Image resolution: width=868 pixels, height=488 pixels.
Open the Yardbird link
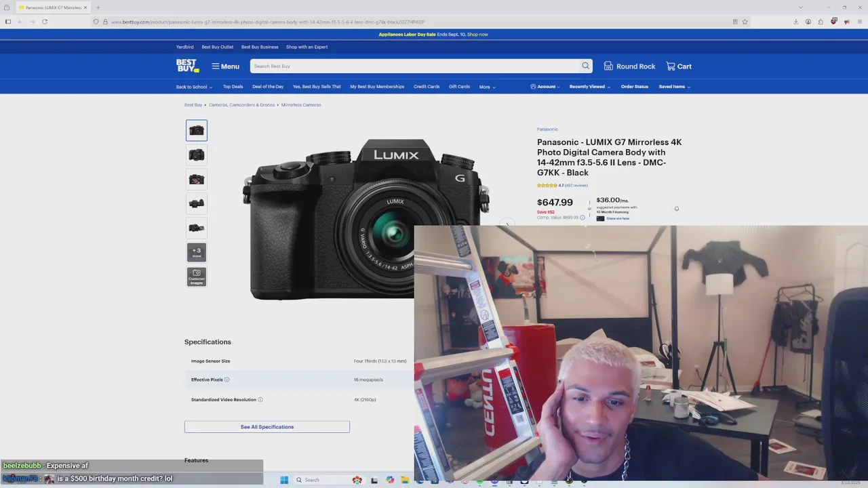[184, 47]
